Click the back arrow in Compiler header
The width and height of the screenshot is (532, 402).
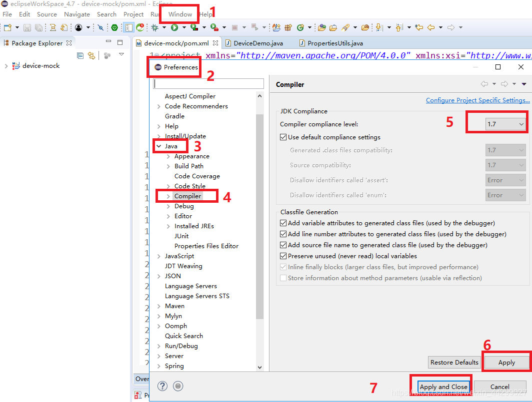(484, 84)
